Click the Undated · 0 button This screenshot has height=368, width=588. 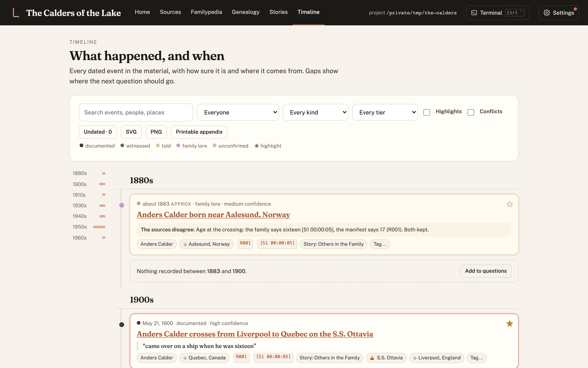(98, 132)
